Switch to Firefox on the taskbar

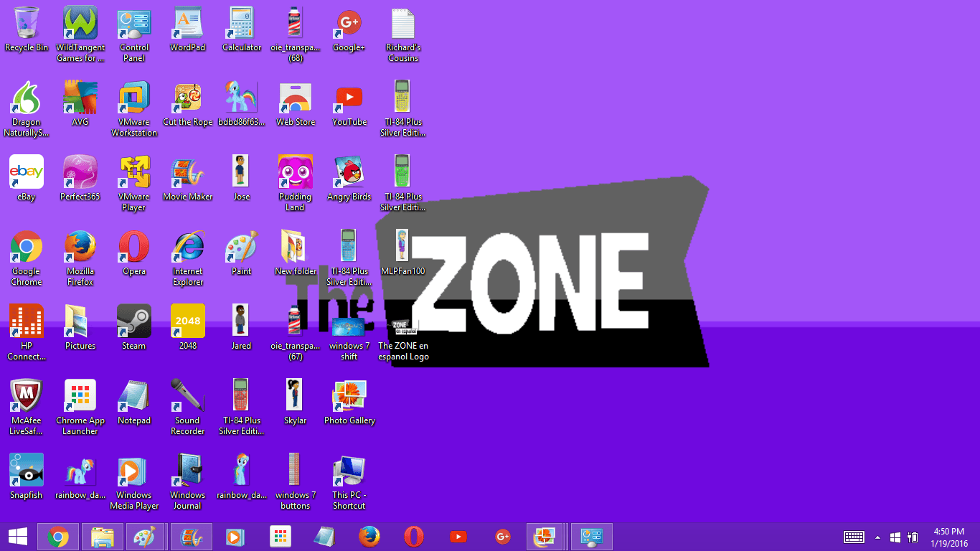pos(369,537)
